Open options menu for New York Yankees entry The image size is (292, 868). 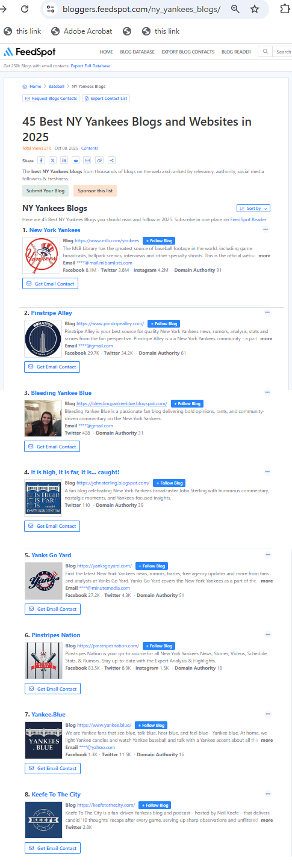(x=266, y=230)
